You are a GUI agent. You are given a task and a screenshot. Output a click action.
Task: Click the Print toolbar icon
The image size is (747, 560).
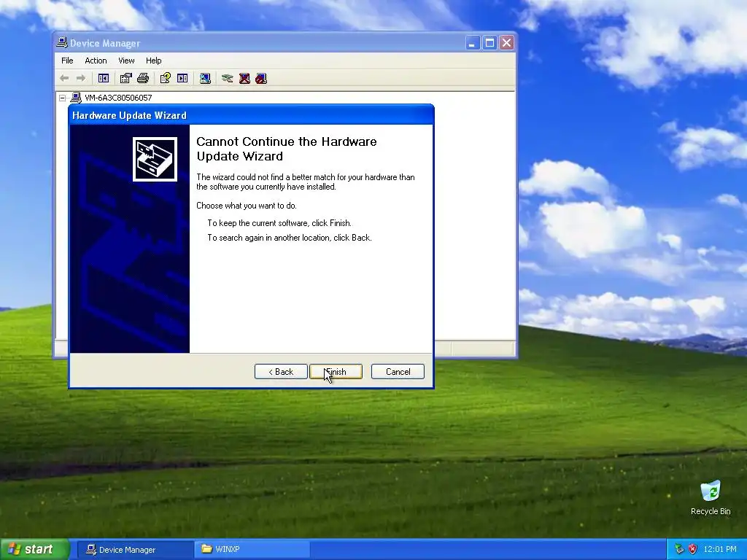143,78
